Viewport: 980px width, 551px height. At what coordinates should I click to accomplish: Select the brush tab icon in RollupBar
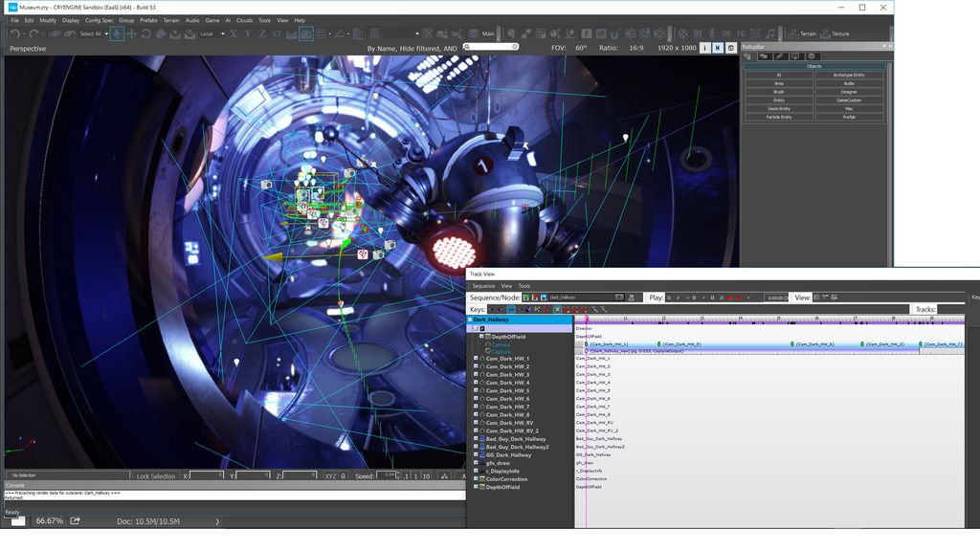pyautogui.click(x=779, y=56)
